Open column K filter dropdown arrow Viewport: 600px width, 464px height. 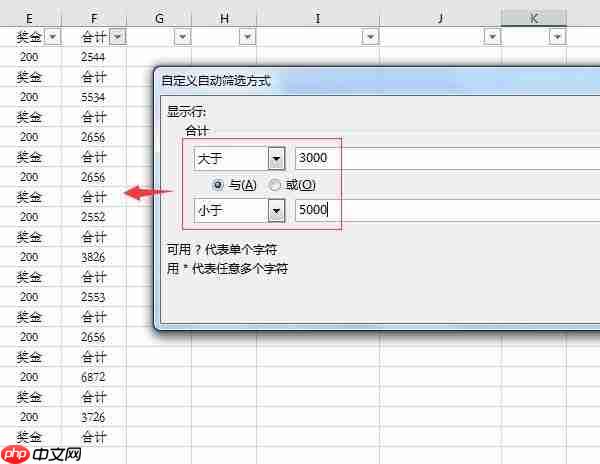[558, 37]
